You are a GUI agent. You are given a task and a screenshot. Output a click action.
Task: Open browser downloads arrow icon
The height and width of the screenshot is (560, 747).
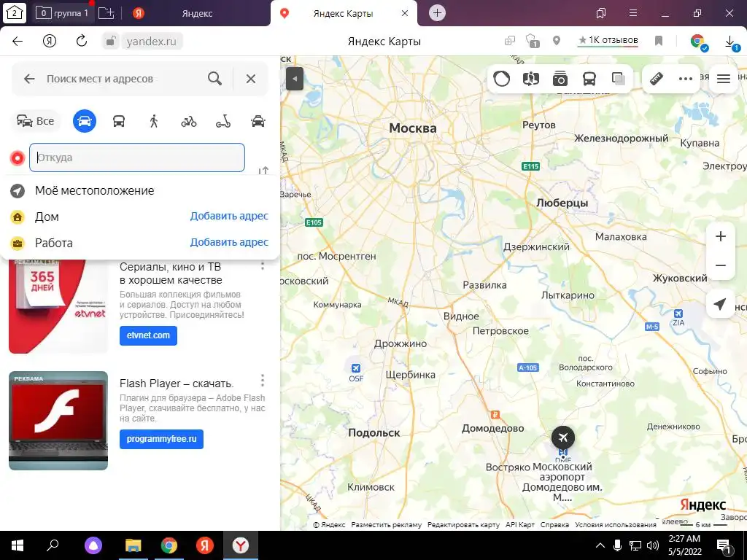(729, 42)
